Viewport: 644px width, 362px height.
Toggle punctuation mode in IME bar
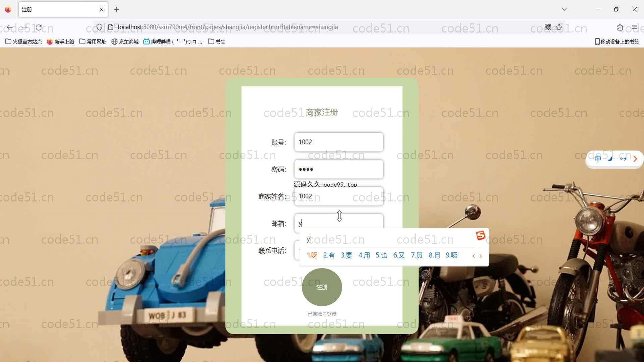coord(623,159)
